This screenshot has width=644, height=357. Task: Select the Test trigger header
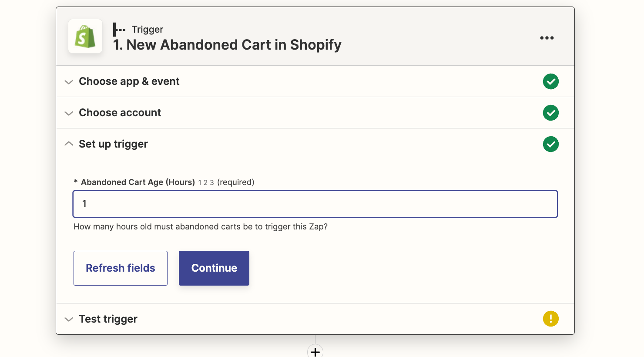[107, 319]
